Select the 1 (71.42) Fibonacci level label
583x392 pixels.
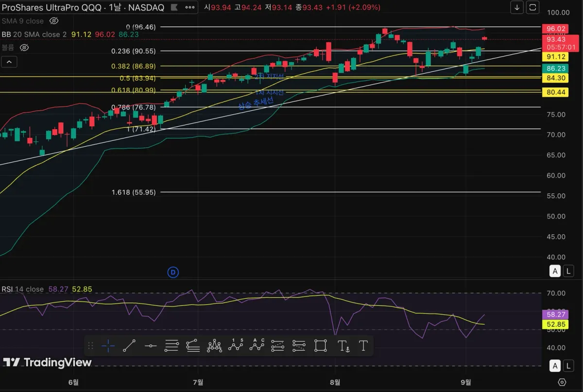click(x=141, y=129)
